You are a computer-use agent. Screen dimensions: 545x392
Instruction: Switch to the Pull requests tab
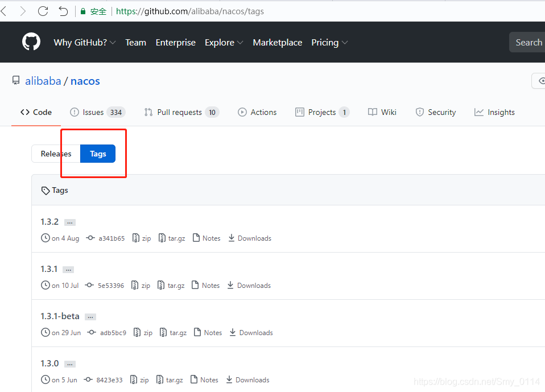click(x=181, y=112)
